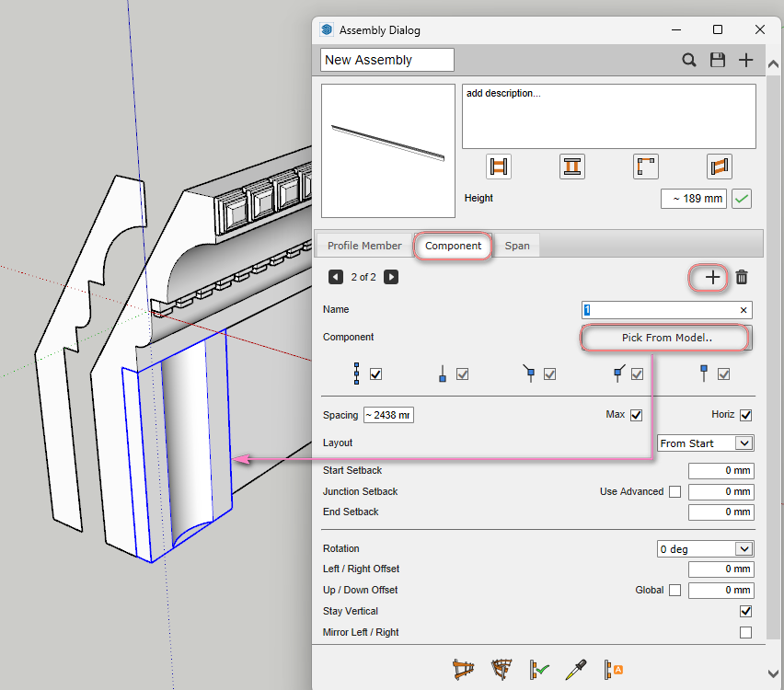Click the New Assembly name field
Viewport: 784px width, 690px height.
coord(387,60)
